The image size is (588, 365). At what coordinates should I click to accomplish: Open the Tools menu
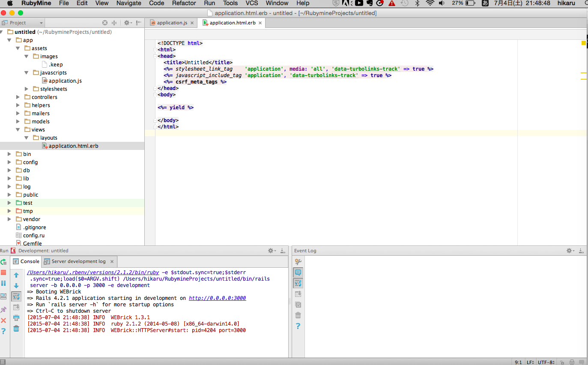coord(230,3)
